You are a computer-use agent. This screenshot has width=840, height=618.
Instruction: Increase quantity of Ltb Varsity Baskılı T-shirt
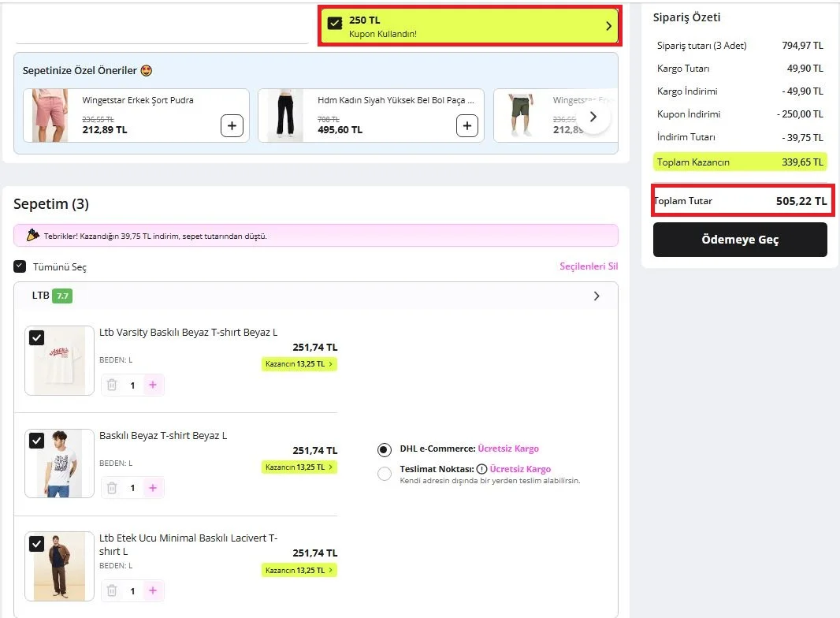click(153, 385)
